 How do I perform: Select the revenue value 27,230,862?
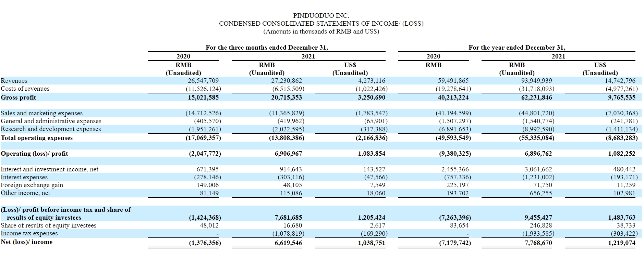287,81
